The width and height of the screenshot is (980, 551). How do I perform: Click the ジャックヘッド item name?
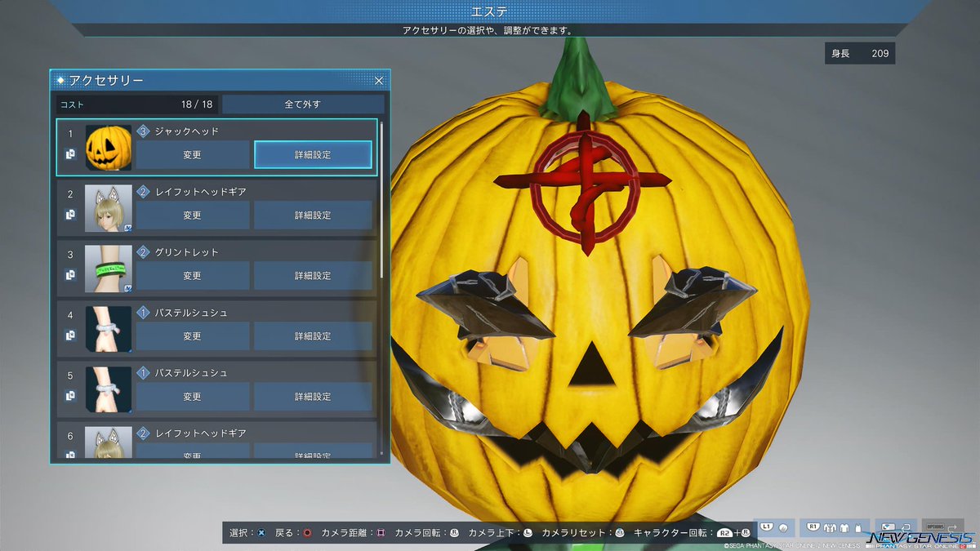tap(186, 131)
